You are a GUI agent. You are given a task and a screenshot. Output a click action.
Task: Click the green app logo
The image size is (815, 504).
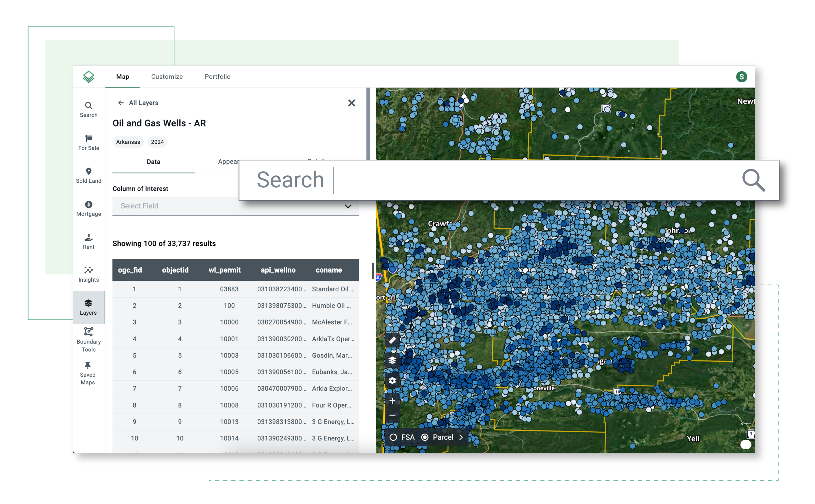pos(89,77)
